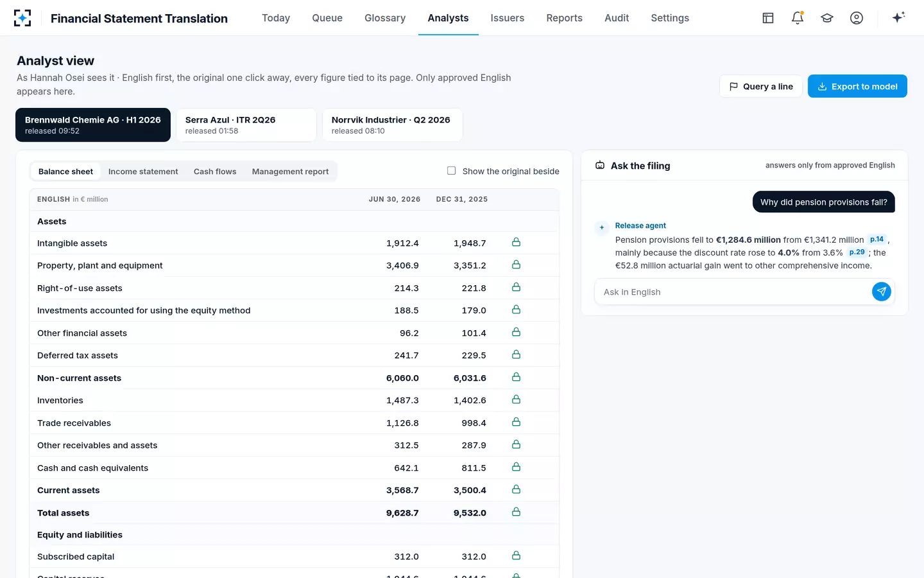
Task: Click the Inventories 1,487.3 figure
Action: tap(402, 400)
